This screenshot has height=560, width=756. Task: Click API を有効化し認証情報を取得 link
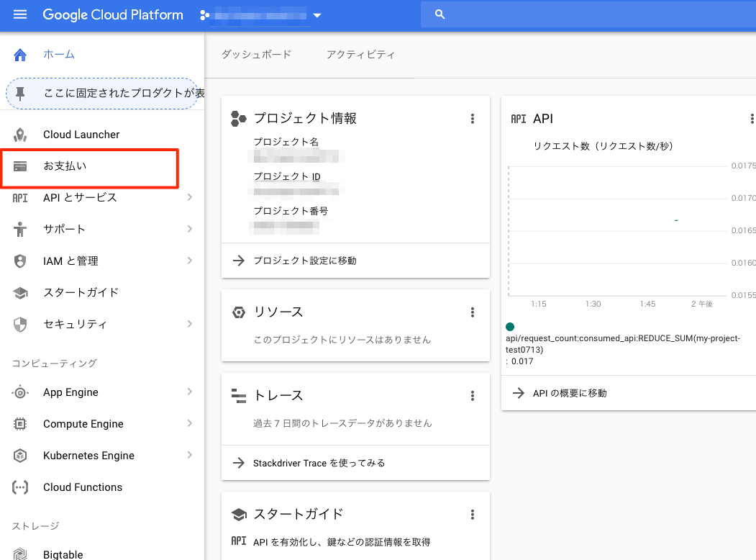tap(342, 542)
